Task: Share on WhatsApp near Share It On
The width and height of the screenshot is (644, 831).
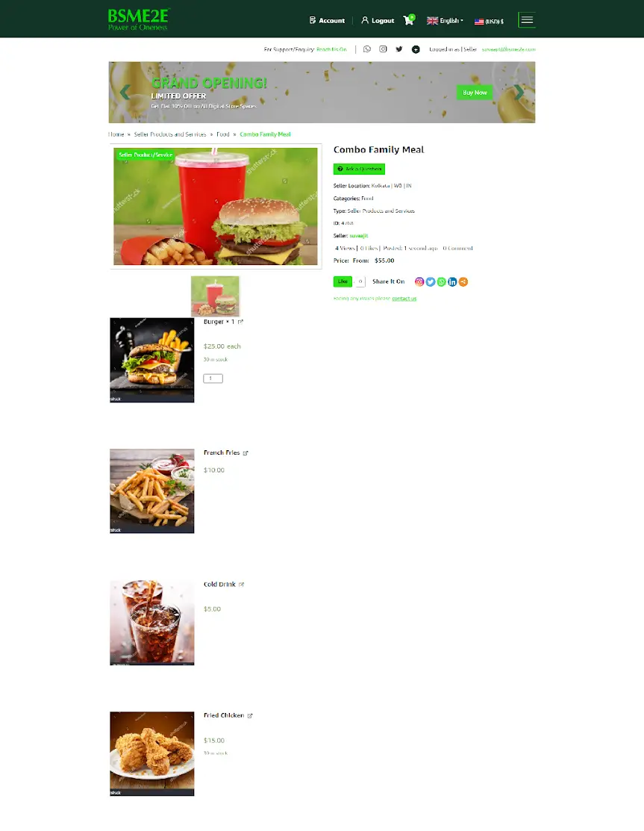Action: (x=441, y=282)
